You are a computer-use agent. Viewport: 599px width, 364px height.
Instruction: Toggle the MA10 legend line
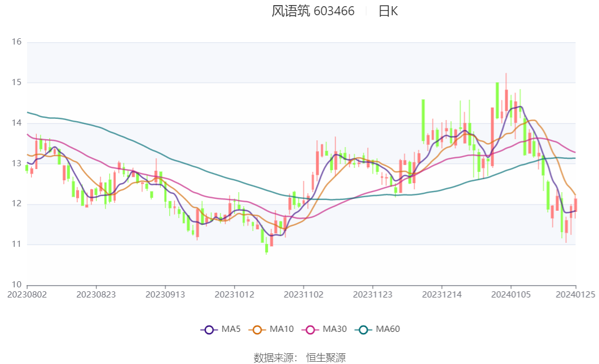click(271, 329)
